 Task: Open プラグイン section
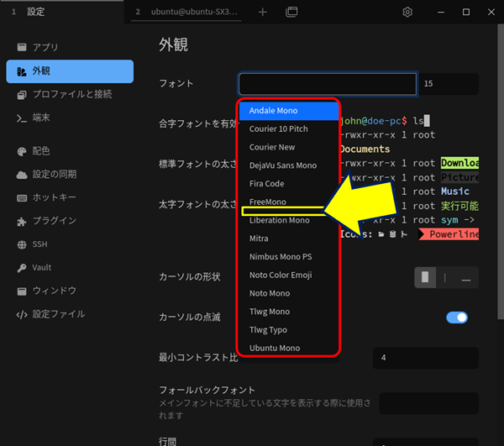(70, 221)
